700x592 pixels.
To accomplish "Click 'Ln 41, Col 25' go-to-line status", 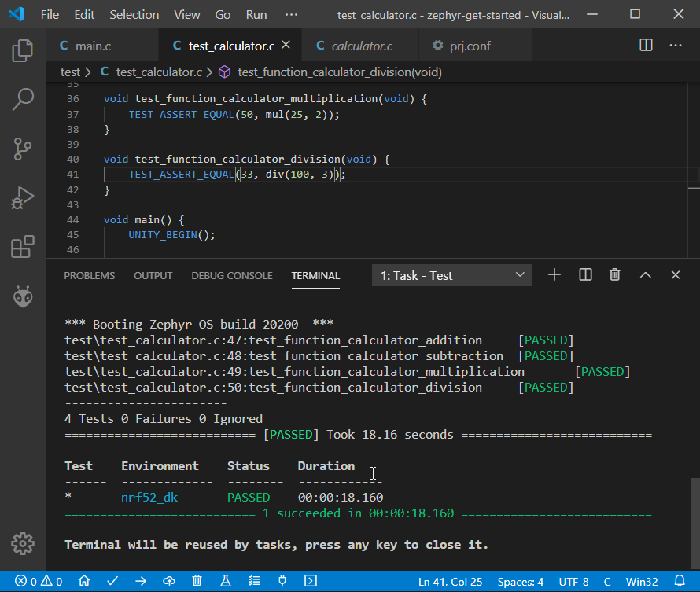I will point(450,581).
